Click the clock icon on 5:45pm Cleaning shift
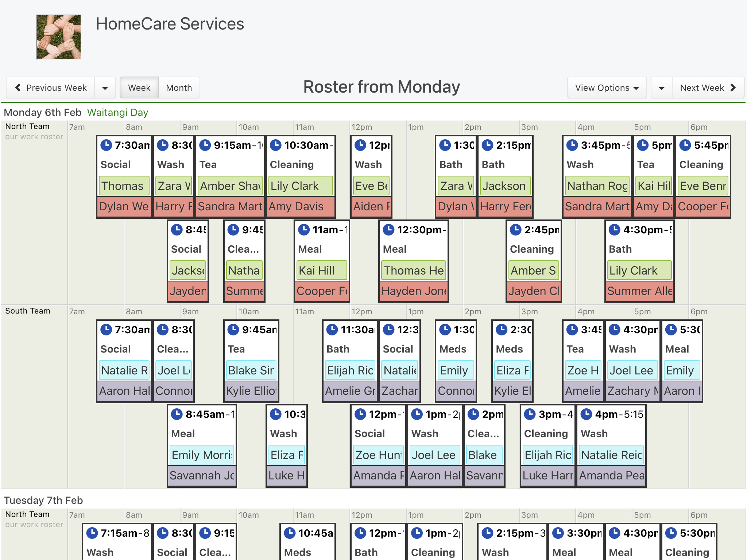The image size is (747, 560). click(685, 145)
